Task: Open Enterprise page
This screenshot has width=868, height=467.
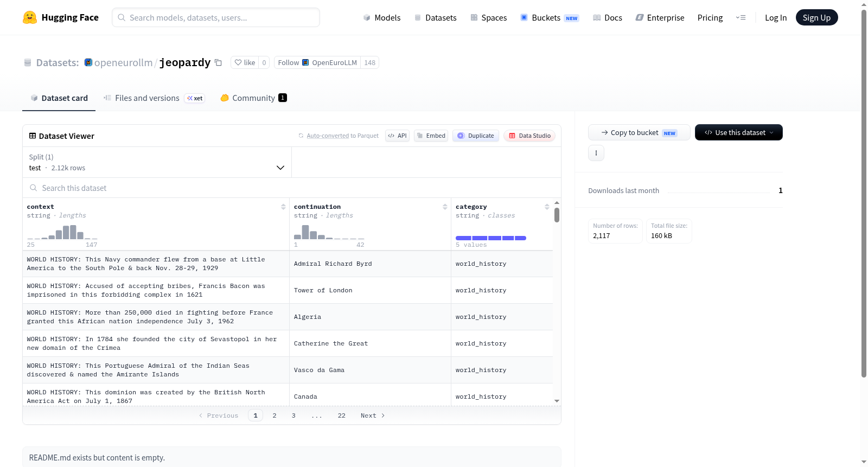Action: tap(660, 18)
